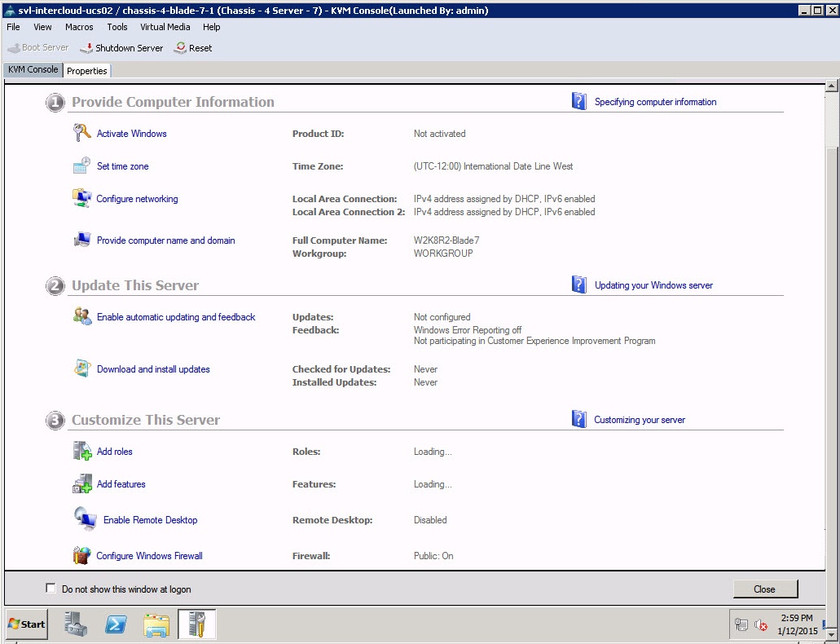Click the Set time zone calendar icon
The width and height of the screenshot is (840, 644).
[x=82, y=165]
